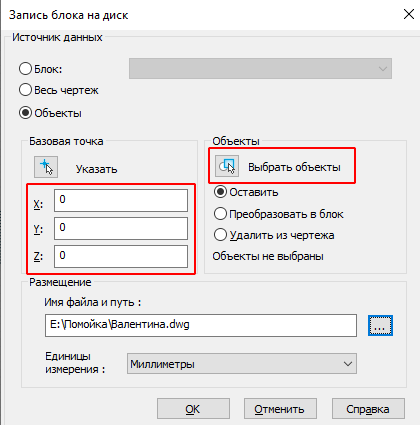Click the units dropdown chevron arrow
420x425 pixels.
coord(348,364)
